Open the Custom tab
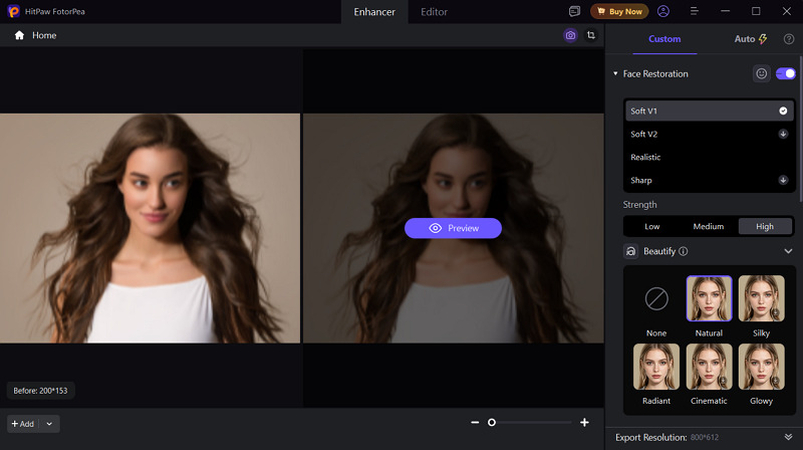Screen dimensions: 803x450 pos(665,39)
